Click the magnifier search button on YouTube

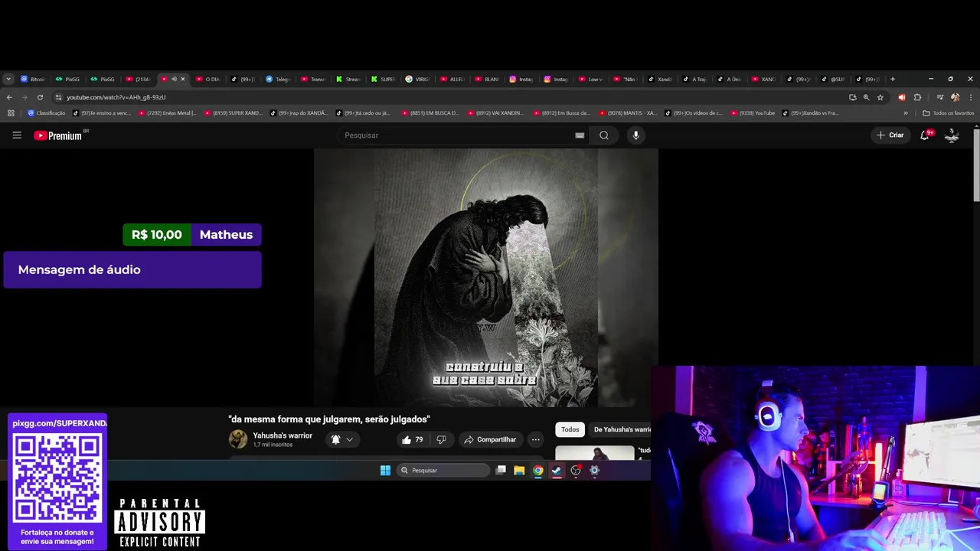pos(604,135)
